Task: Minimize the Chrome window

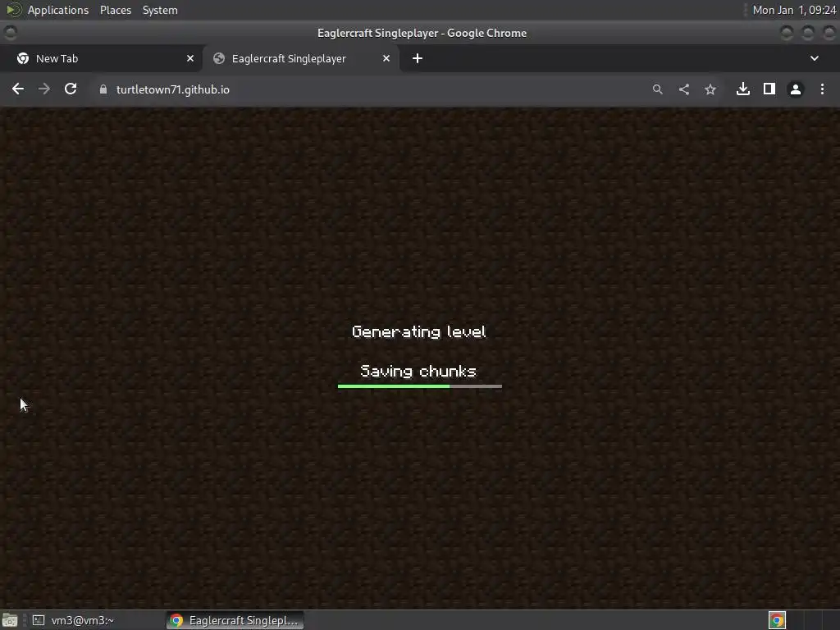Action: [787, 33]
